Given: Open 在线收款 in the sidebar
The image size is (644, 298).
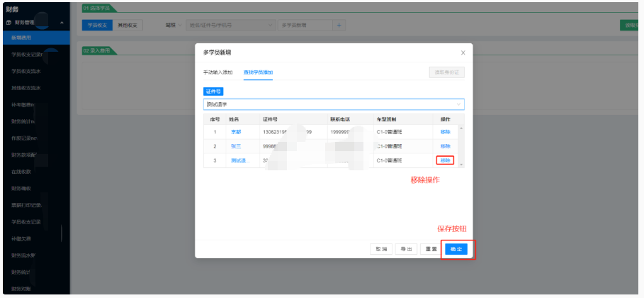Looking at the screenshot, I should click(21, 172).
